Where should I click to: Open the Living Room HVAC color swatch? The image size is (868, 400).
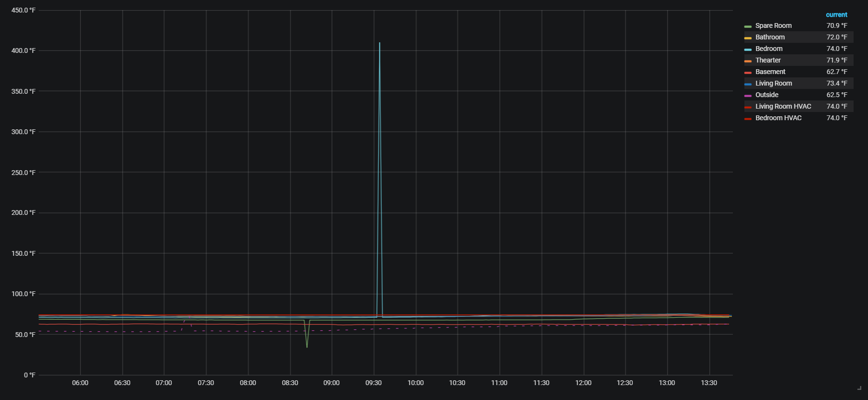point(747,107)
